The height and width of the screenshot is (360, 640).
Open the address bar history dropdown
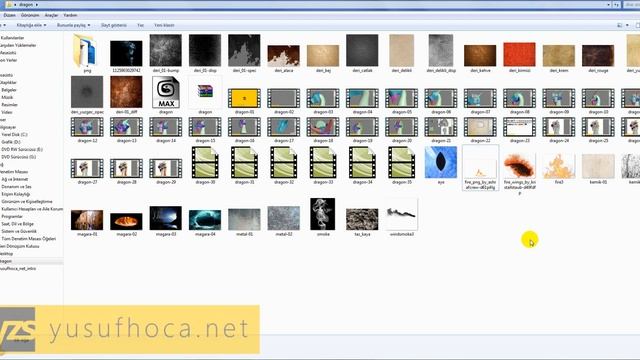tap(608, 4)
